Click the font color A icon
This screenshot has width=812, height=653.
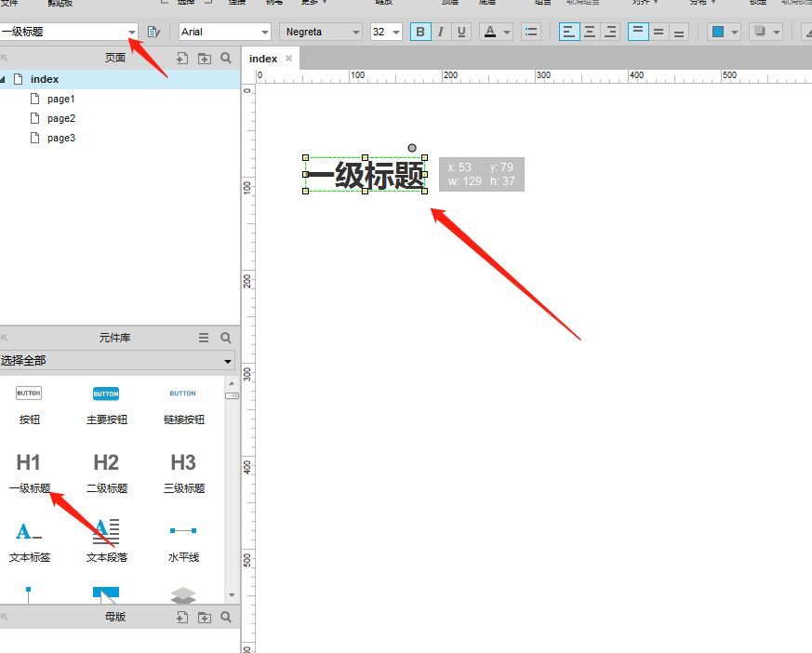[x=490, y=33]
